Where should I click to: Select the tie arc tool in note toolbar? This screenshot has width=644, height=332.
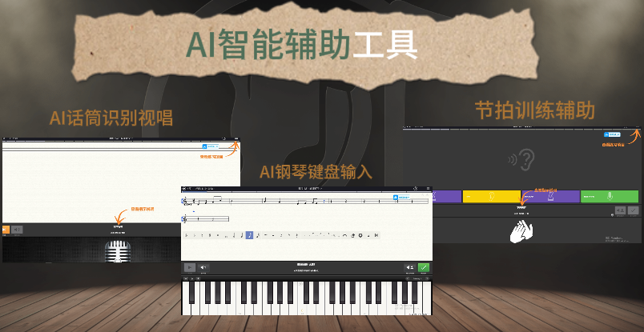pos(344,235)
